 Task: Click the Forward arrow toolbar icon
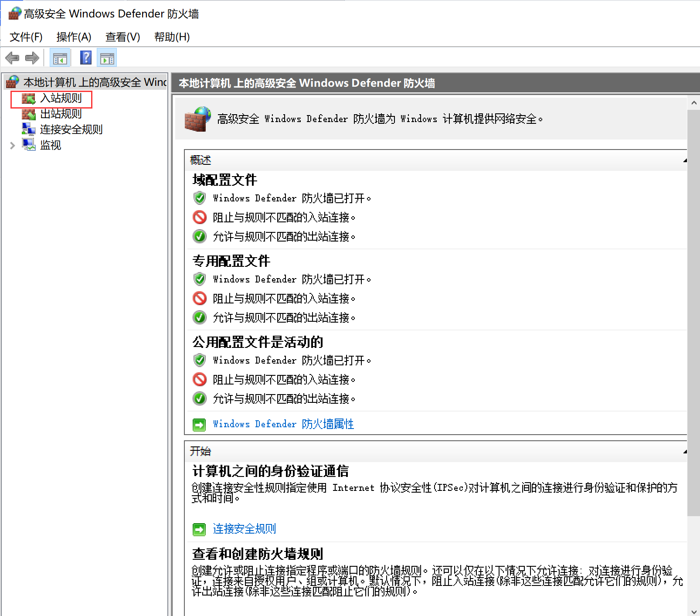[32, 58]
